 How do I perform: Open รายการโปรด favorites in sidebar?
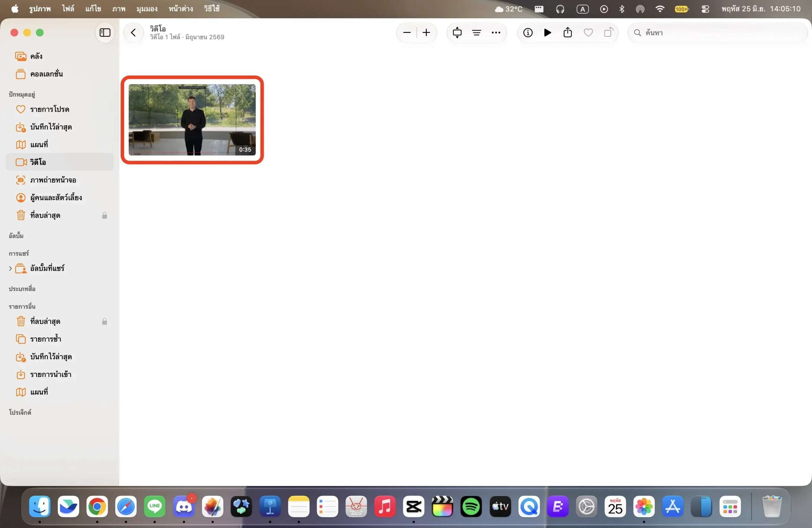coord(60,109)
